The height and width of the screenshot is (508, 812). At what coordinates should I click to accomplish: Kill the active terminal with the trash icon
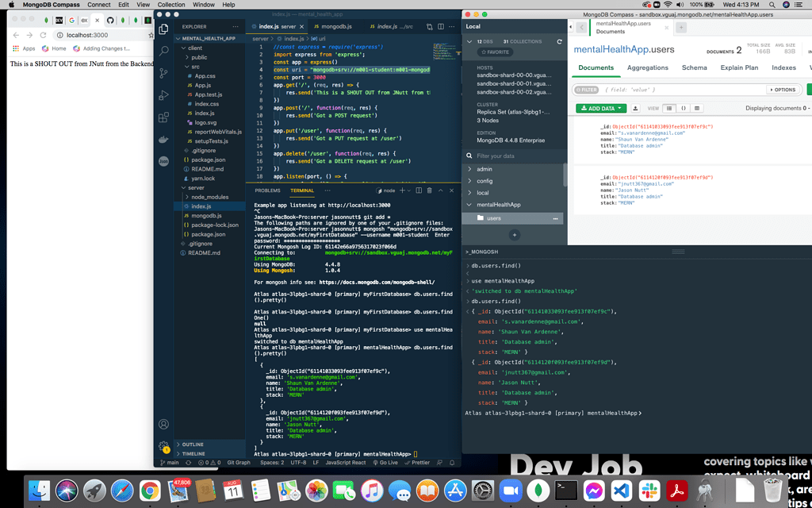pyautogui.click(x=429, y=190)
